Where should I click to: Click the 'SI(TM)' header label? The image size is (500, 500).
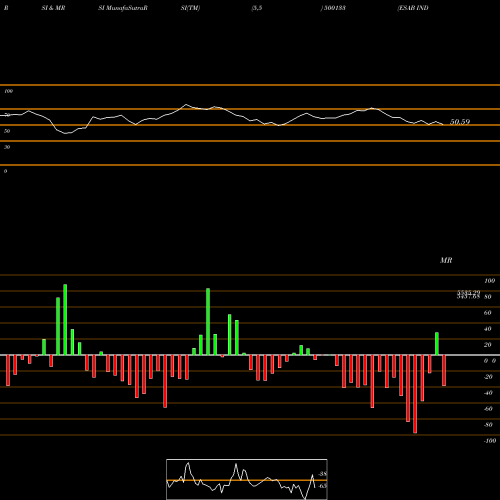190,8
